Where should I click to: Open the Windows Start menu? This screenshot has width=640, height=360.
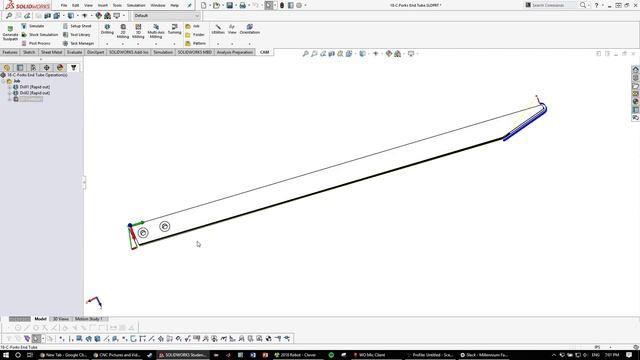click(x=6, y=355)
